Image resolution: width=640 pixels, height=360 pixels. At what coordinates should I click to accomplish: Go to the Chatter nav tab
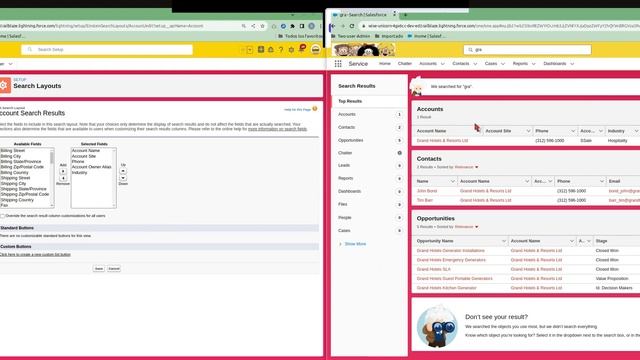point(404,64)
